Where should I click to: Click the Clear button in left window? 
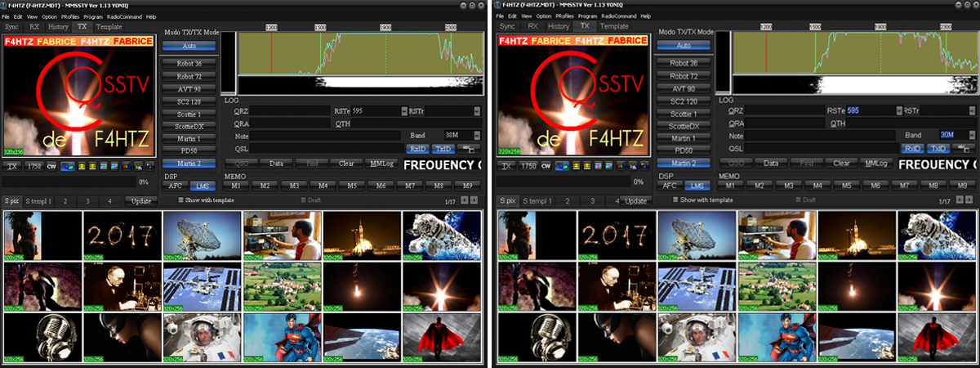[x=345, y=164]
